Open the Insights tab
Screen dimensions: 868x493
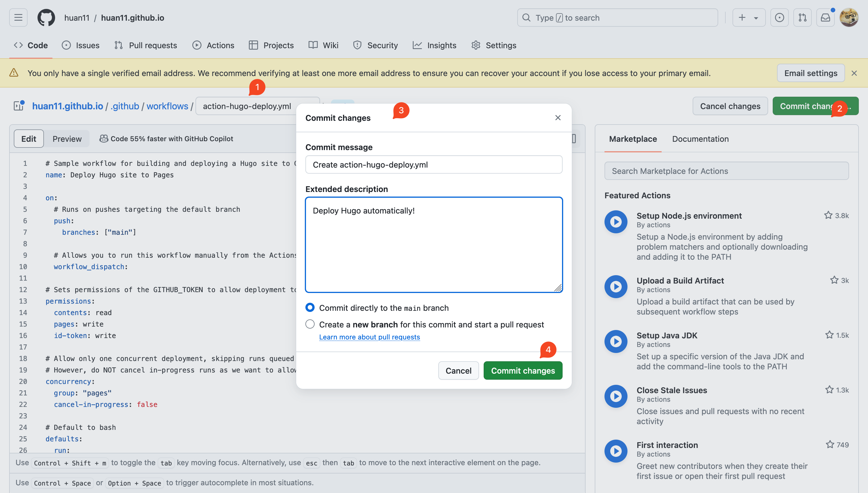(x=435, y=45)
